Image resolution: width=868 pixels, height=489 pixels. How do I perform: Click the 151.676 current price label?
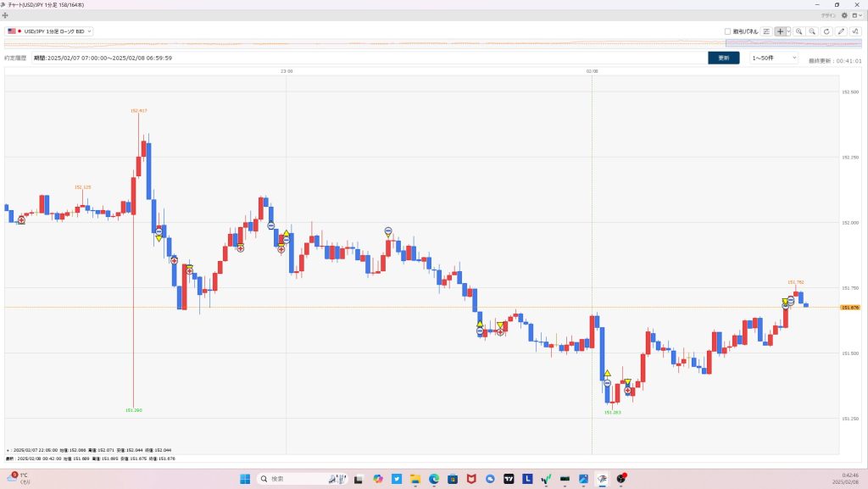pos(849,308)
